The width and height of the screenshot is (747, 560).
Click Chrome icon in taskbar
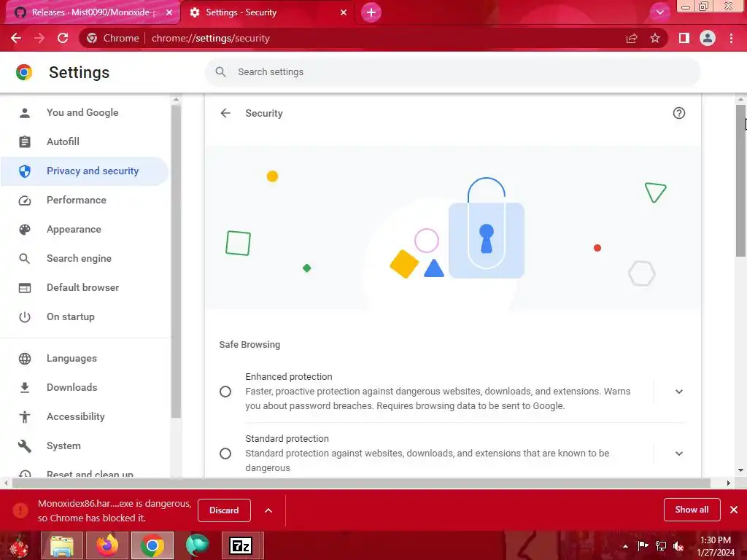[152, 545]
